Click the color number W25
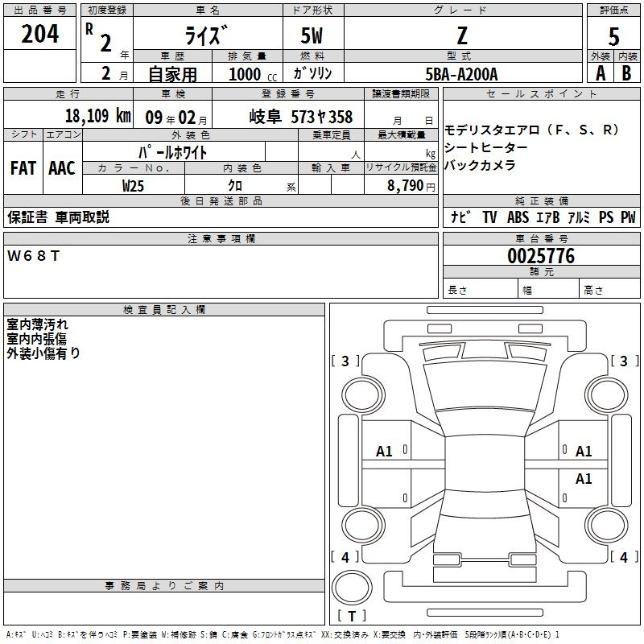The height and width of the screenshot is (644, 644). 134,185
